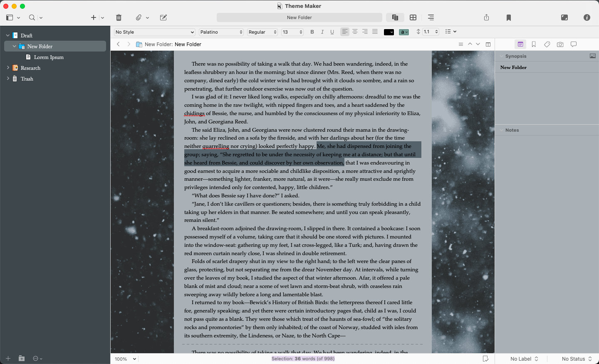Go to previous document with up arrow
Viewport: 599px width, 364px height.
470,44
